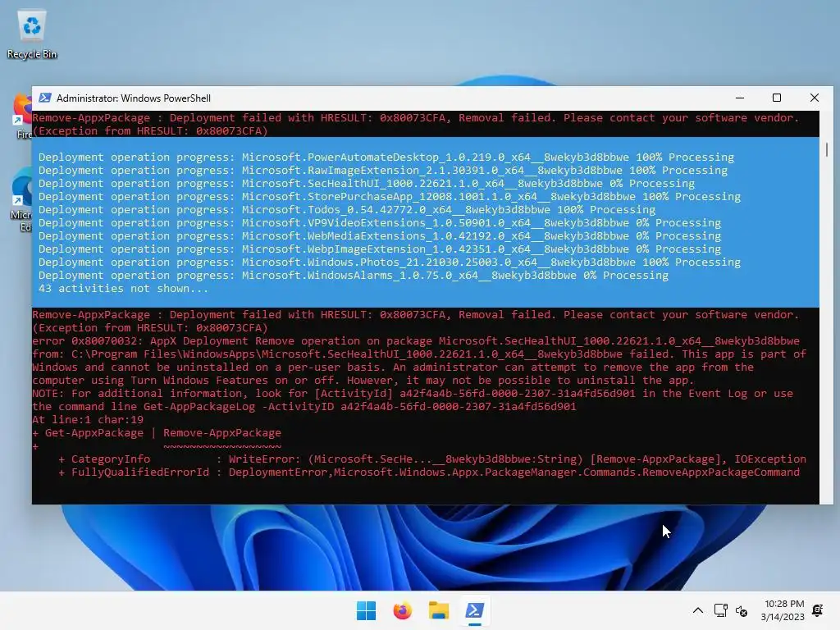Click the PowerShell icon in the title bar
This screenshot has height=630, width=840.
[x=45, y=98]
